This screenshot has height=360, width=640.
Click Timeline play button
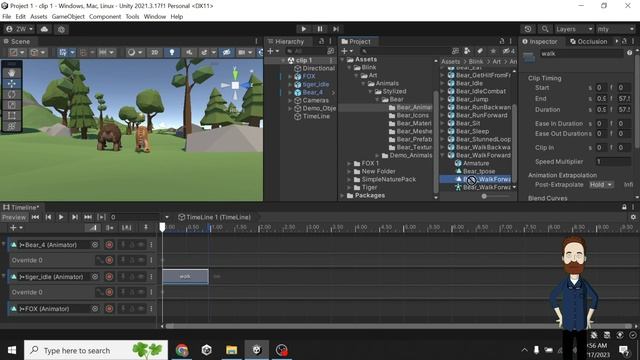coord(61,217)
